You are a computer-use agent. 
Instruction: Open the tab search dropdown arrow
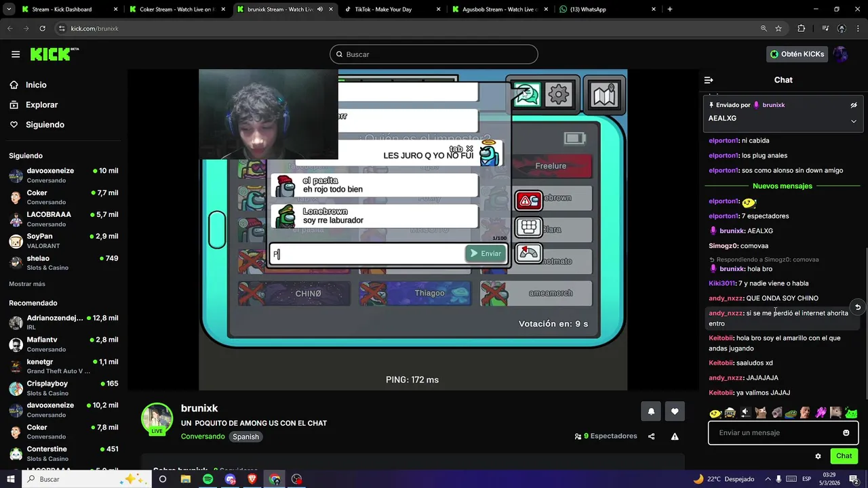click(x=9, y=9)
